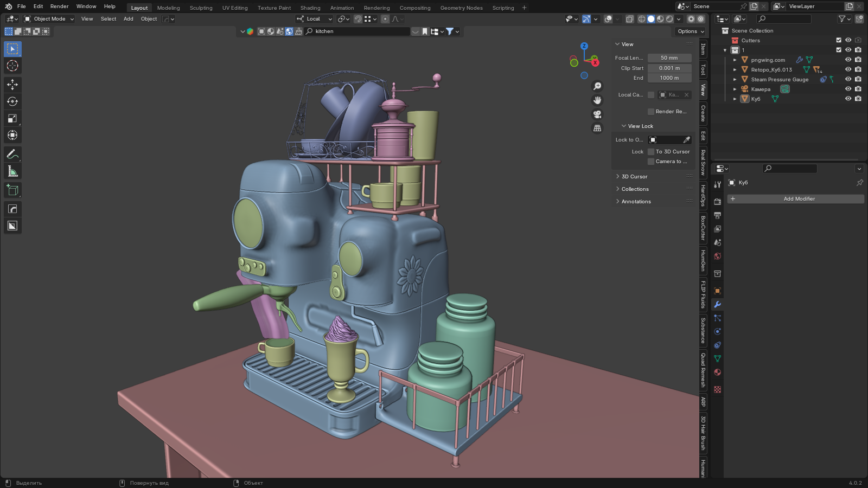The width and height of the screenshot is (868, 488).
Task: Open the Options dropdown button
Action: tap(691, 31)
